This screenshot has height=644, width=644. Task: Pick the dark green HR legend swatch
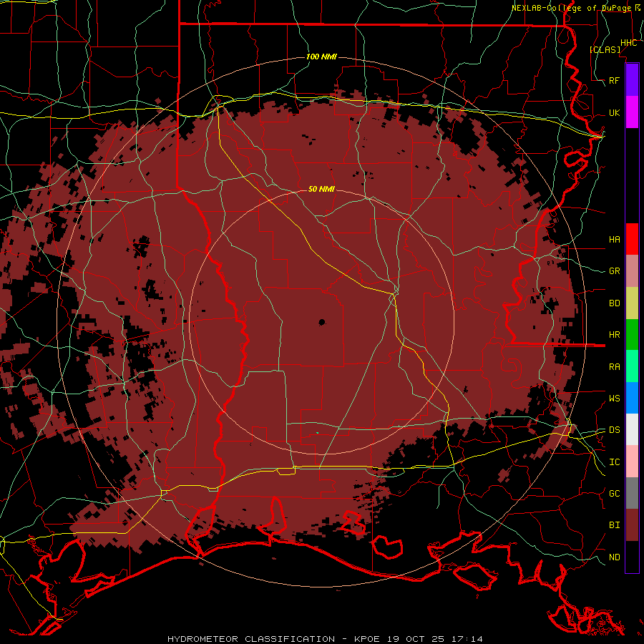[x=632, y=335]
